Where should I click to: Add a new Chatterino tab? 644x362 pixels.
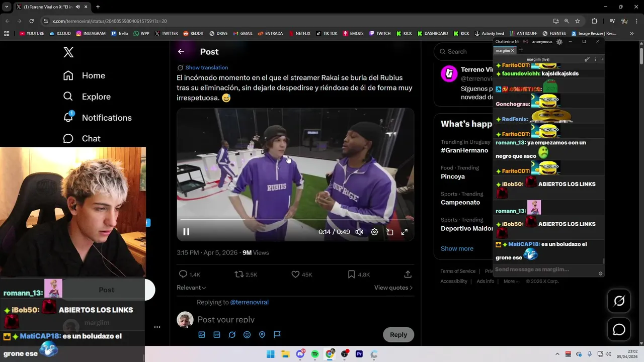tap(521, 50)
